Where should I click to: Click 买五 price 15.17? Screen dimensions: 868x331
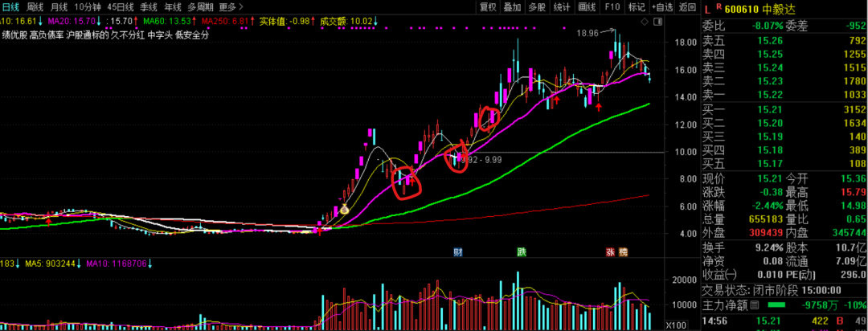click(770, 163)
